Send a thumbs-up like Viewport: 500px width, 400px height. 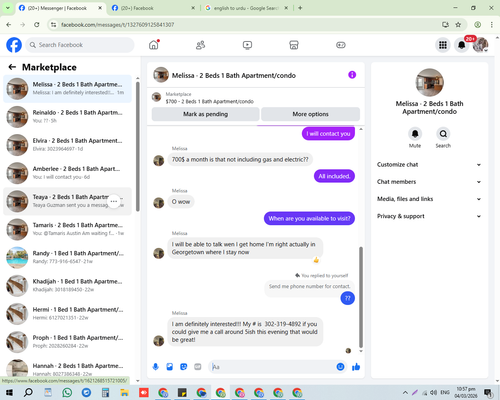coord(356,367)
